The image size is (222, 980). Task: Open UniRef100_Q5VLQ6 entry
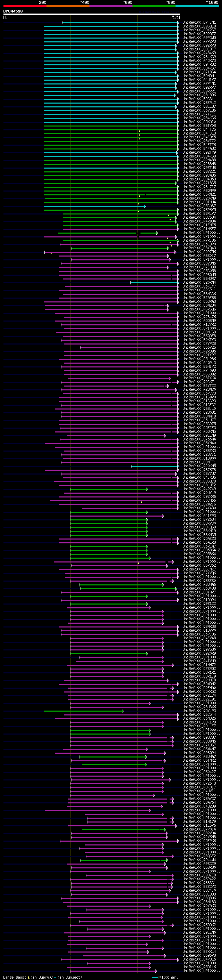coord(199,110)
